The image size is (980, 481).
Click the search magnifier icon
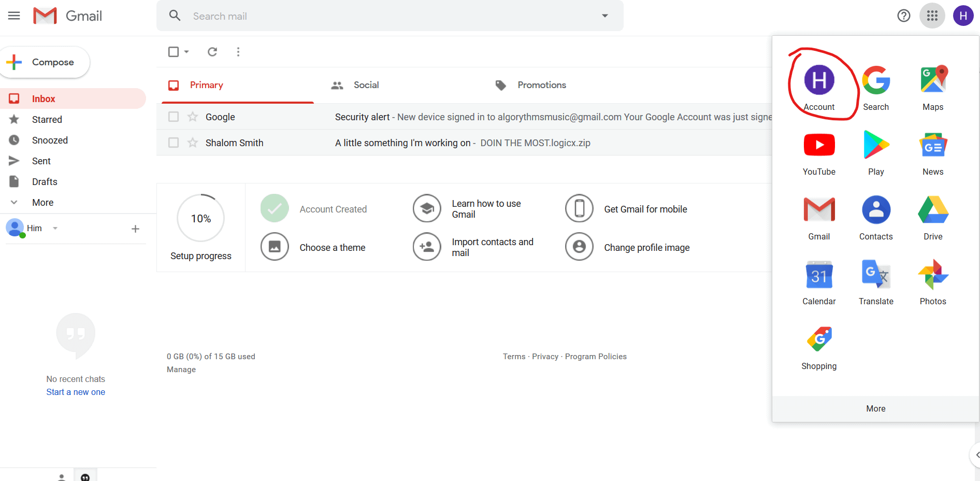point(175,16)
